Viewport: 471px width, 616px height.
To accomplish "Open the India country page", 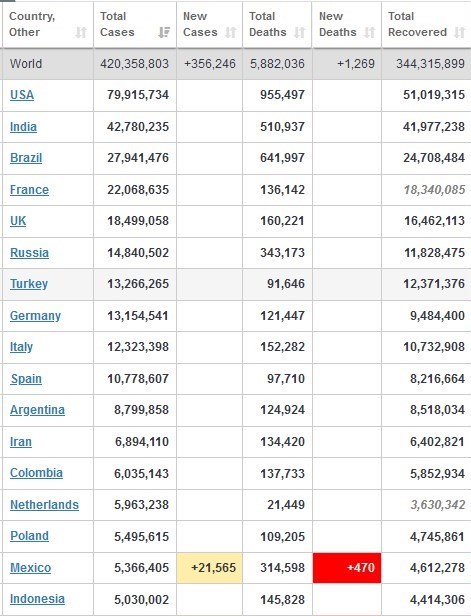I will pyautogui.click(x=24, y=127).
